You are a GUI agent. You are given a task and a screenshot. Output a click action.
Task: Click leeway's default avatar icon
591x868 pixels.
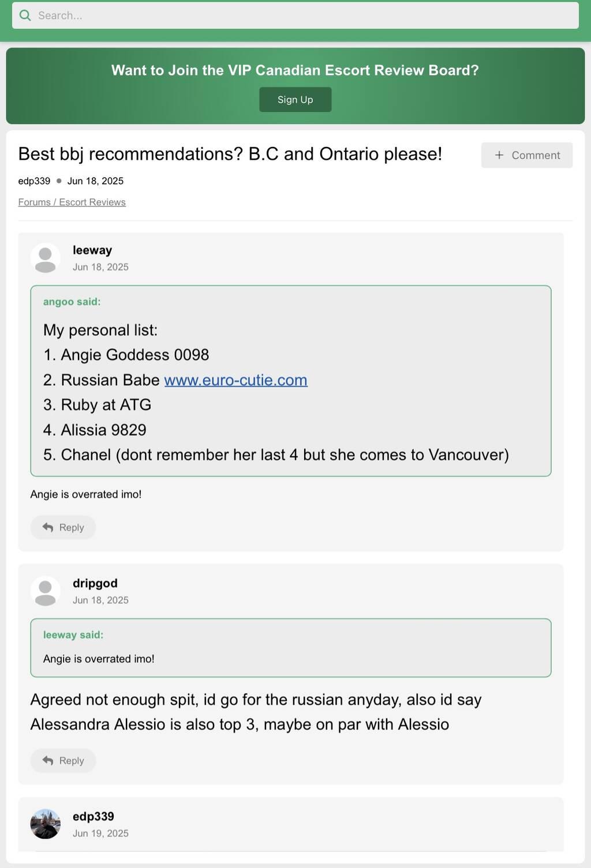pyautogui.click(x=46, y=258)
